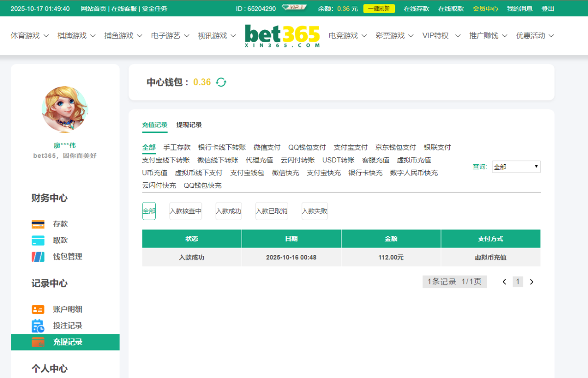Click the 存款 deposit card icon
The height and width of the screenshot is (378, 588).
[38, 224]
